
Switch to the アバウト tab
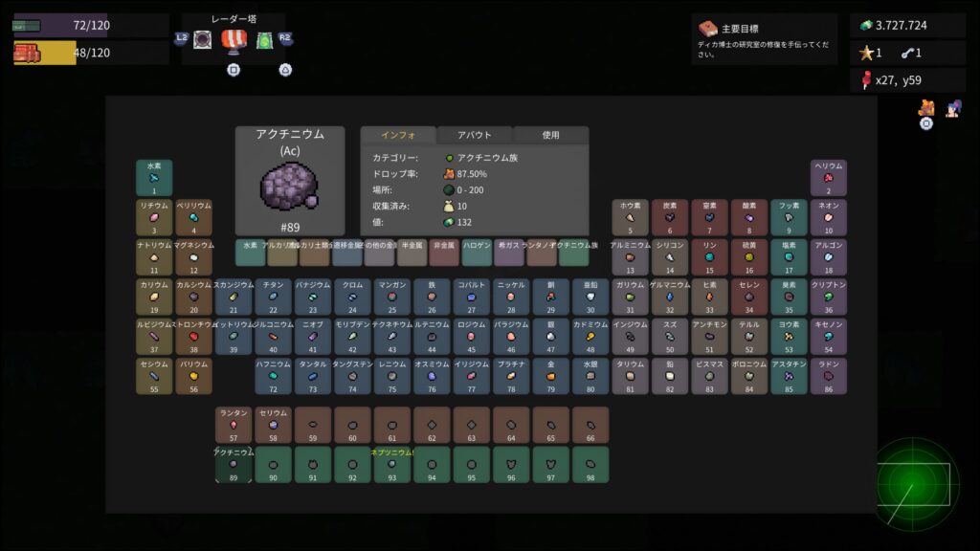pyautogui.click(x=475, y=135)
